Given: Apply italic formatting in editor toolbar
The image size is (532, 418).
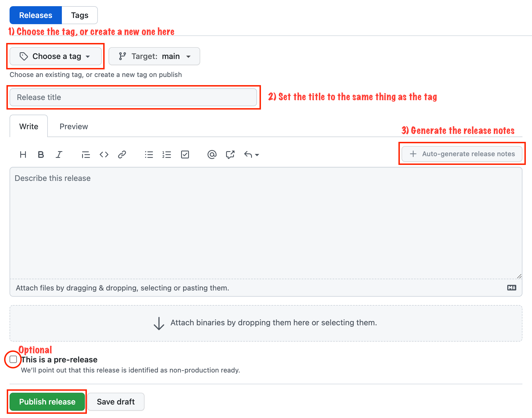Looking at the screenshot, I should click(59, 155).
